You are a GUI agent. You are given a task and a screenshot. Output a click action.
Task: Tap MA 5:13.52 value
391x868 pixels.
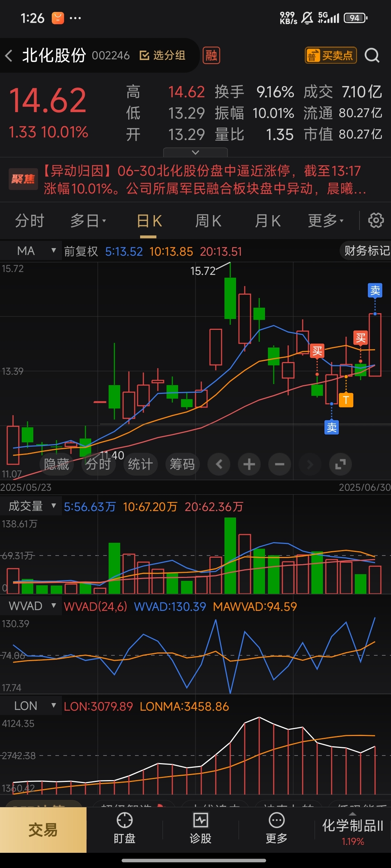click(124, 251)
